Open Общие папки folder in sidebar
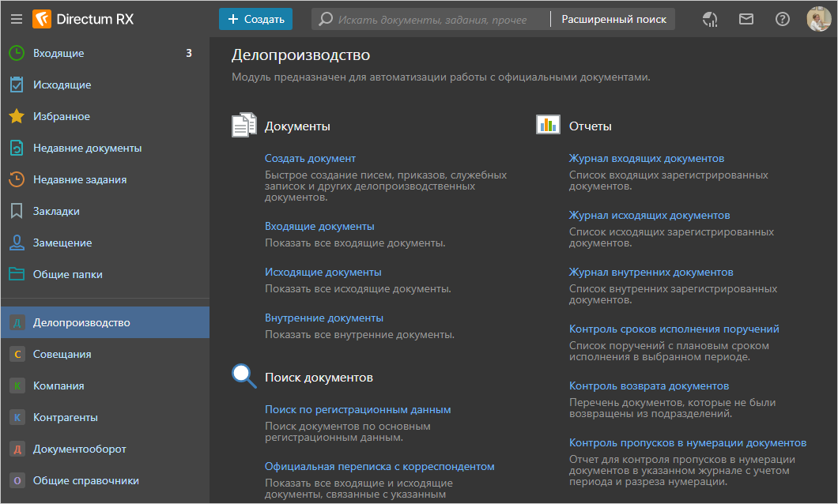838x504 pixels. click(17, 274)
